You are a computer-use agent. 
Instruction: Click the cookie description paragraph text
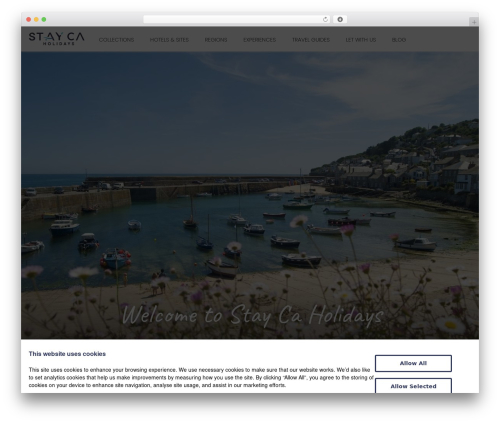(201, 378)
